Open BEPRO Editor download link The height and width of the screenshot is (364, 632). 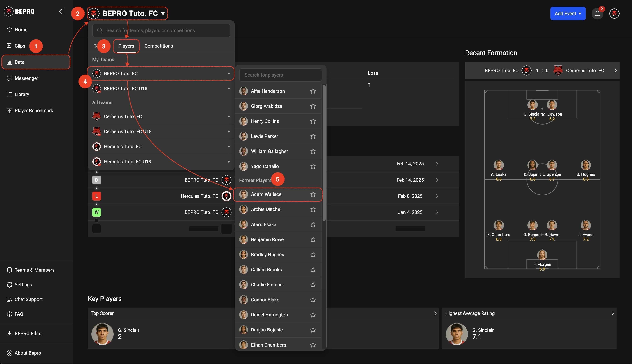29,334
